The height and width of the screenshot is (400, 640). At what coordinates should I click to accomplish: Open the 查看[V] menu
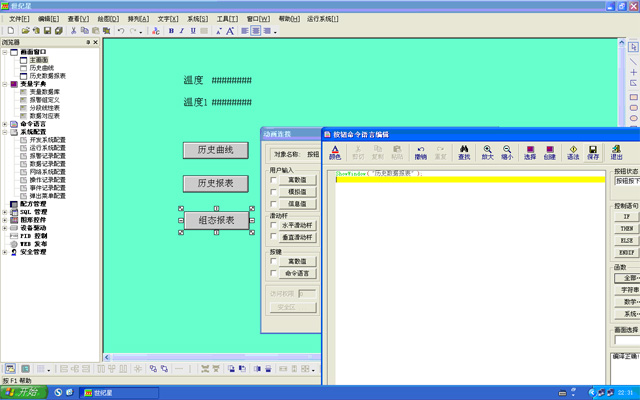(78, 19)
